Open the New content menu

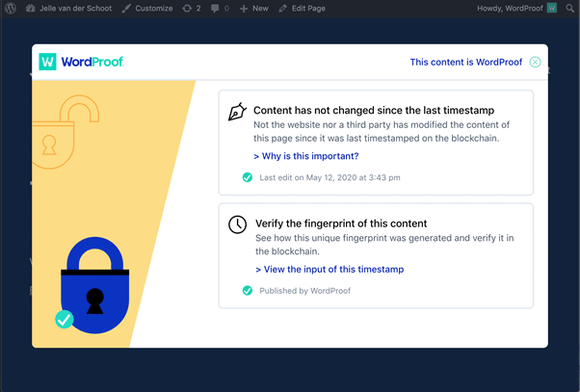tap(253, 8)
